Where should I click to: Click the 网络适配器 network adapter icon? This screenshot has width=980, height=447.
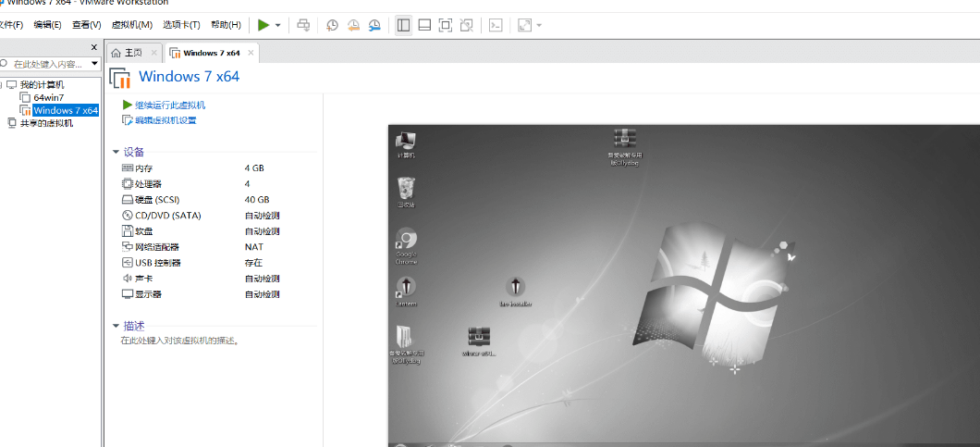[x=128, y=247]
